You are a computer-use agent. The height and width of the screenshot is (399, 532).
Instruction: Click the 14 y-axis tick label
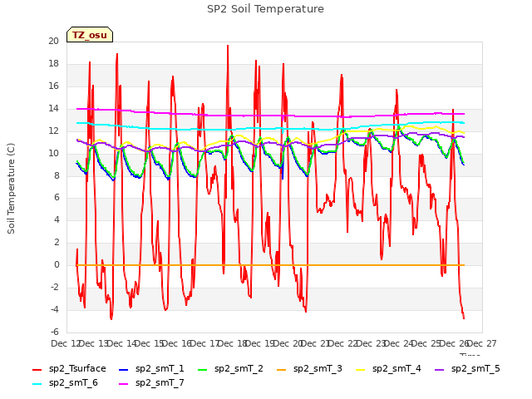tap(53, 109)
